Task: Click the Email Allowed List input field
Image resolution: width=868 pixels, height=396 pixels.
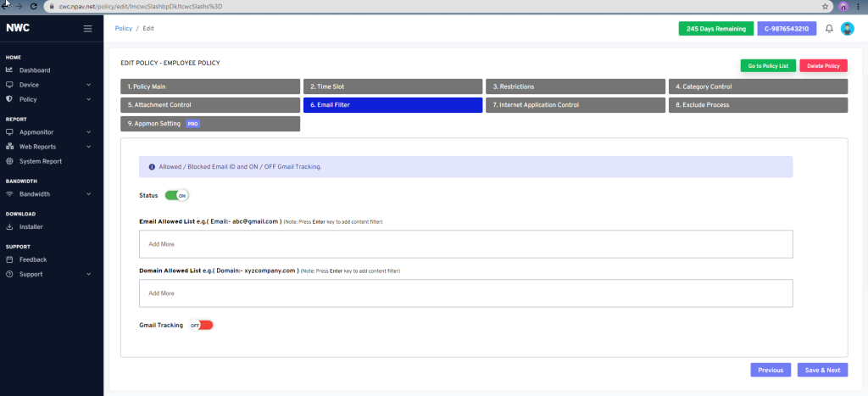Action: pos(465,243)
